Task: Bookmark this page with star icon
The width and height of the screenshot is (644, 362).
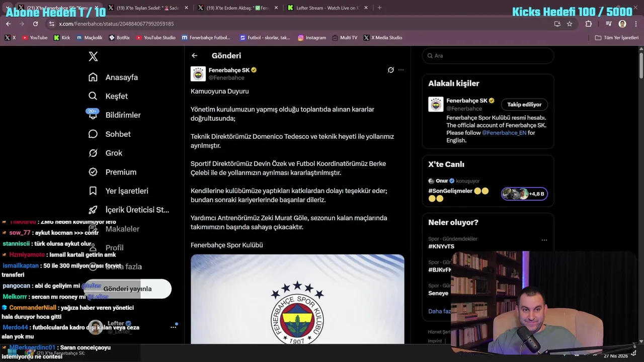Action: 570,24
